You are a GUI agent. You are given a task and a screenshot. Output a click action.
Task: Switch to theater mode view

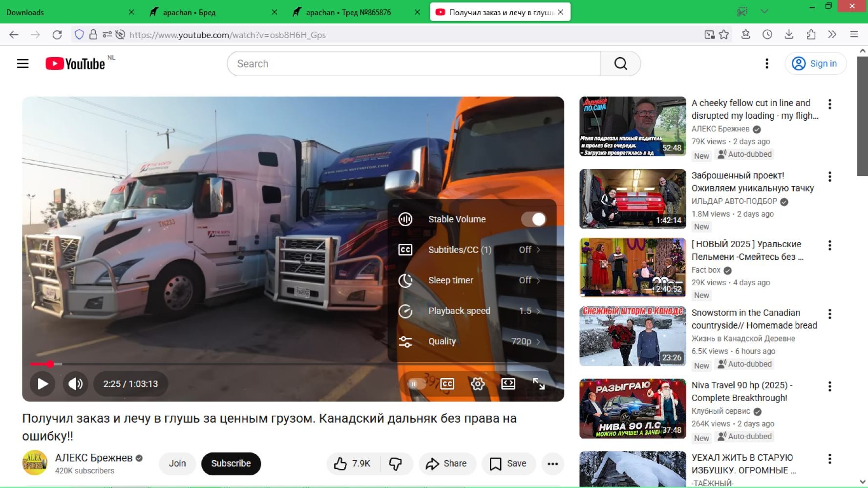(x=508, y=384)
